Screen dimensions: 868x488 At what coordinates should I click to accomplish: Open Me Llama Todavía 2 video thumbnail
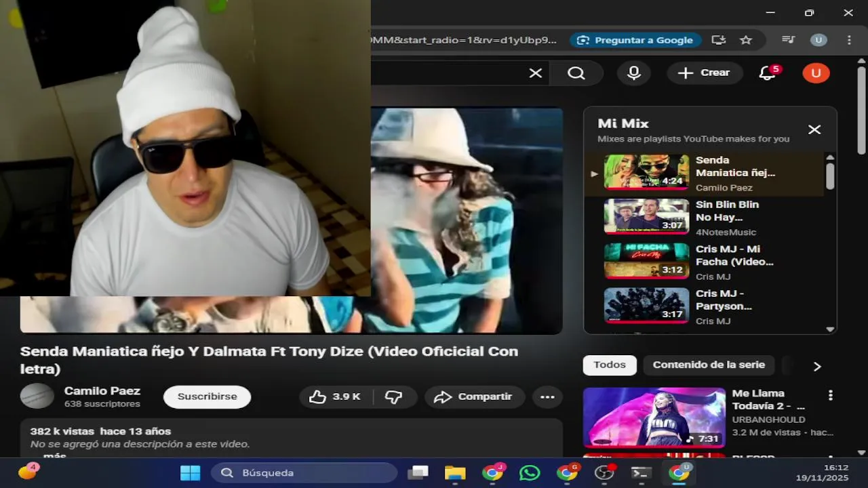(654, 417)
